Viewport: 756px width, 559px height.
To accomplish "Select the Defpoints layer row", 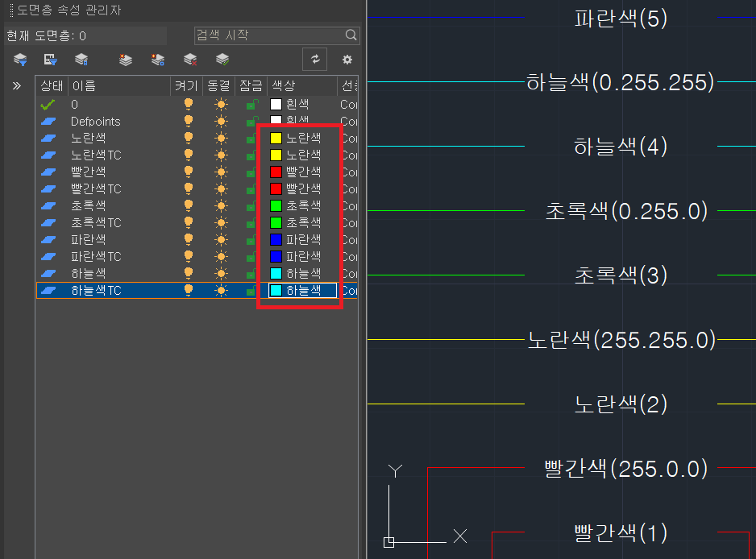I will (x=197, y=122).
